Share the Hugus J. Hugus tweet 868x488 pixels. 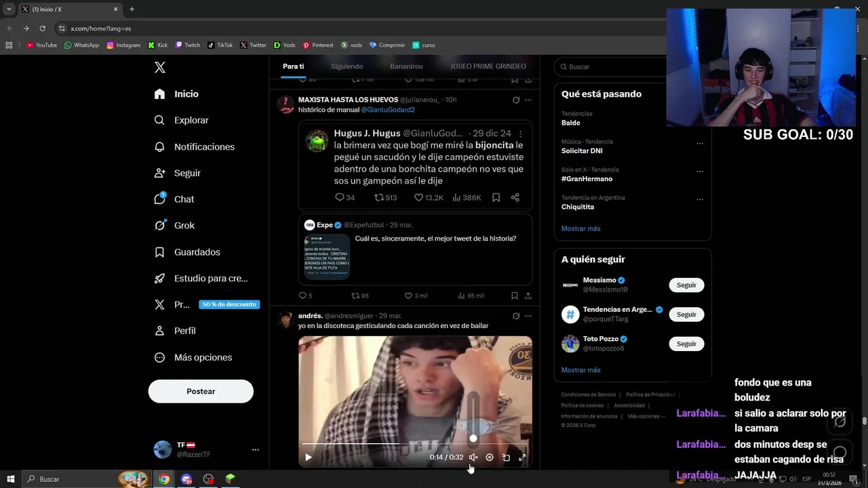[515, 197]
